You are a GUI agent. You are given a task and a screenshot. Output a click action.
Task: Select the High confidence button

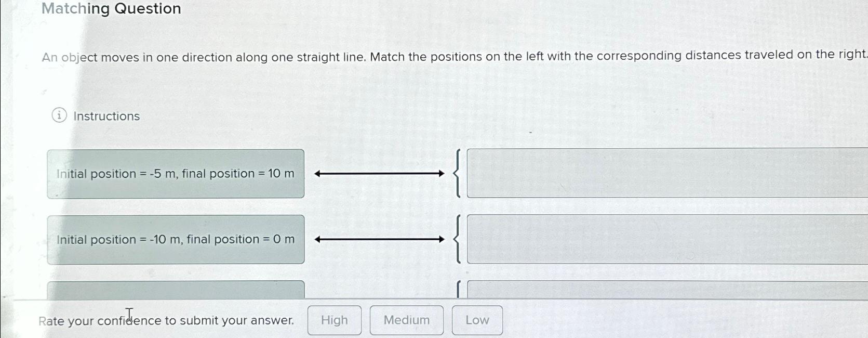334,320
